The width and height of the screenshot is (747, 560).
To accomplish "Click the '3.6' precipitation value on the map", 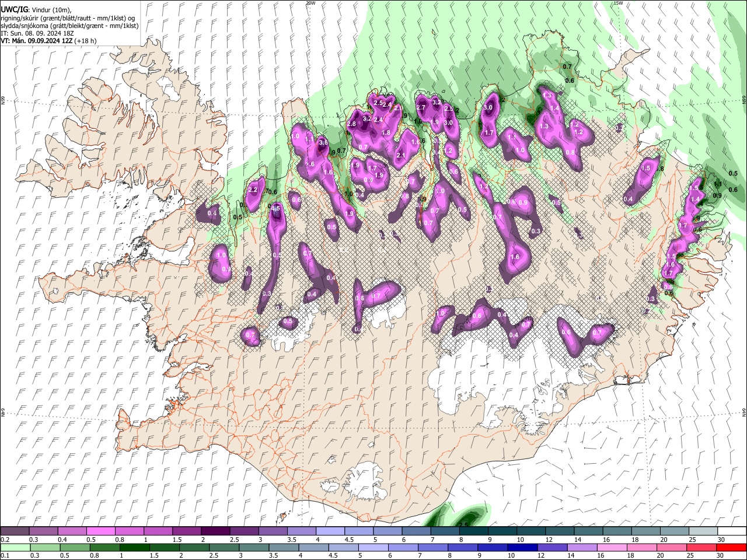I will pos(323,142).
